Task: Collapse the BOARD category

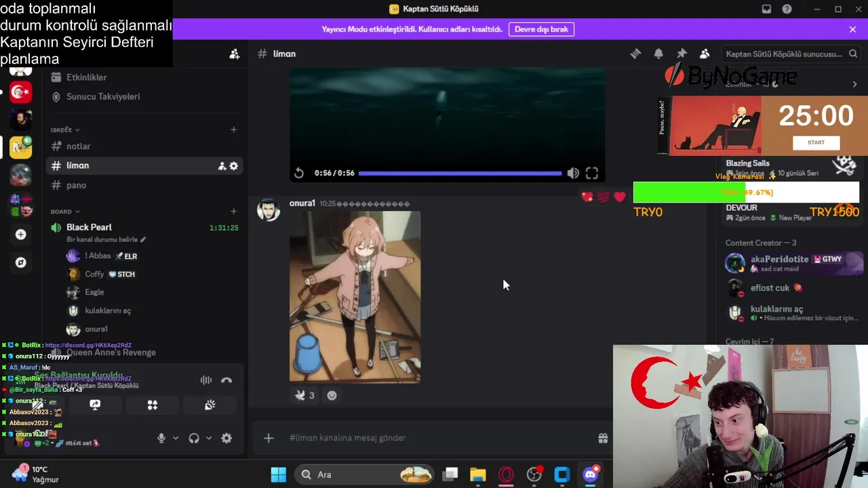Action: [x=65, y=211]
